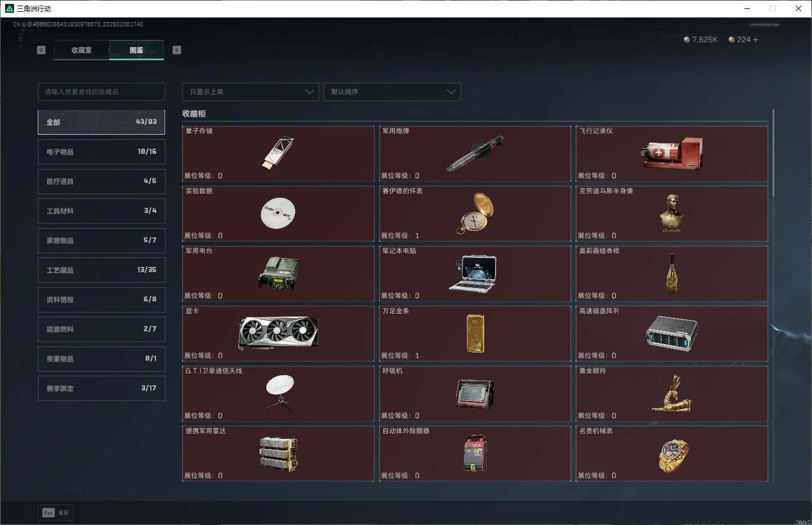812x525 pixels.
Task: Select the 图鉴 tab
Action: tap(136, 50)
